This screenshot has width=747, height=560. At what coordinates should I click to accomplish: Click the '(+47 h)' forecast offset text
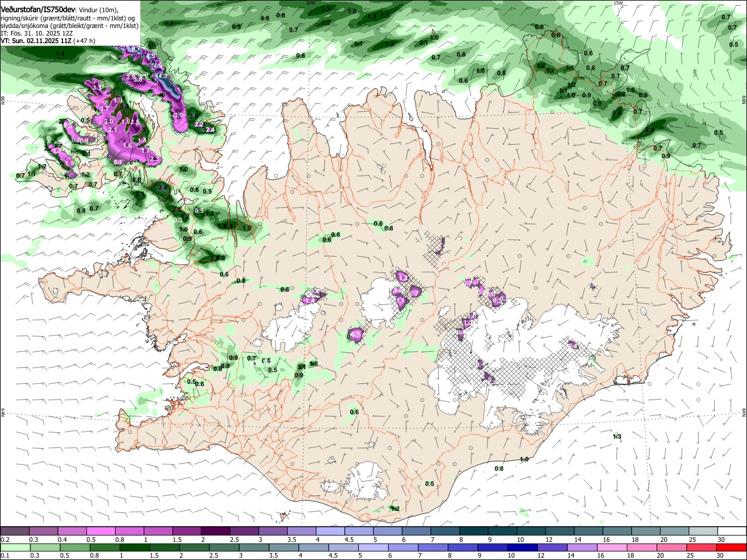pos(85,41)
